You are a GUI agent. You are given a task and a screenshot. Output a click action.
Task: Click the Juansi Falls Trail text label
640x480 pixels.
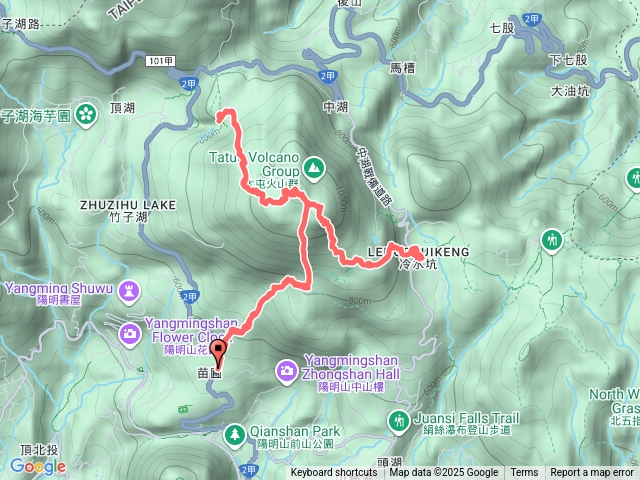466,418
